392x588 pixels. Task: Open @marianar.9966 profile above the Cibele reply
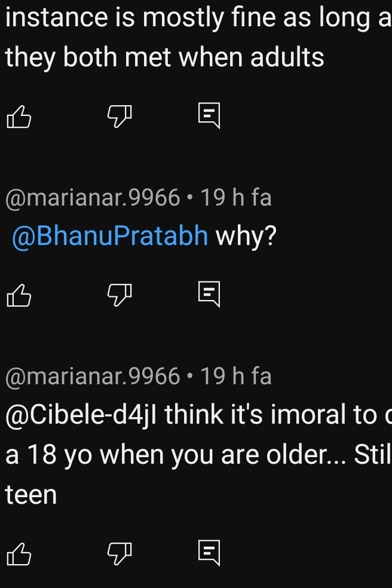(93, 376)
